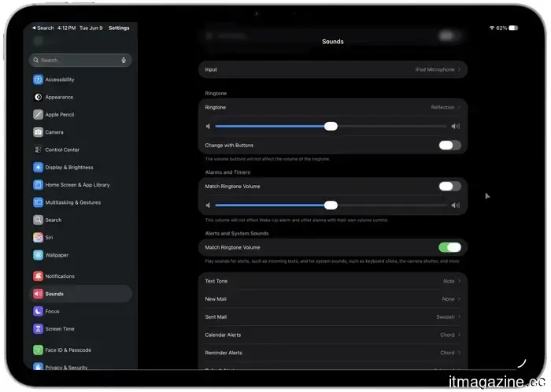Select Focus in settings sidebar

pyautogui.click(x=81, y=311)
